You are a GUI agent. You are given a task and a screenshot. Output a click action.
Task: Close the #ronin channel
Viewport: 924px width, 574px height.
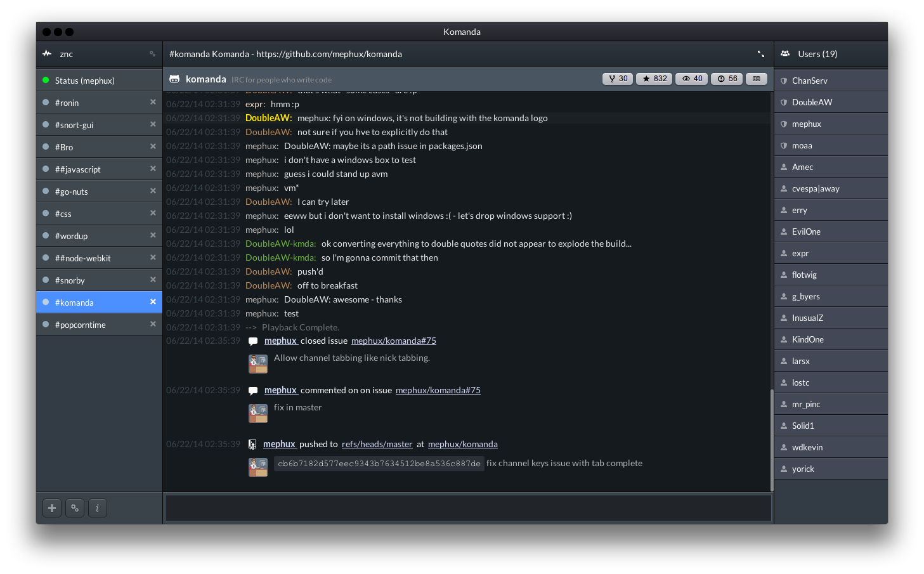point(153,102)
